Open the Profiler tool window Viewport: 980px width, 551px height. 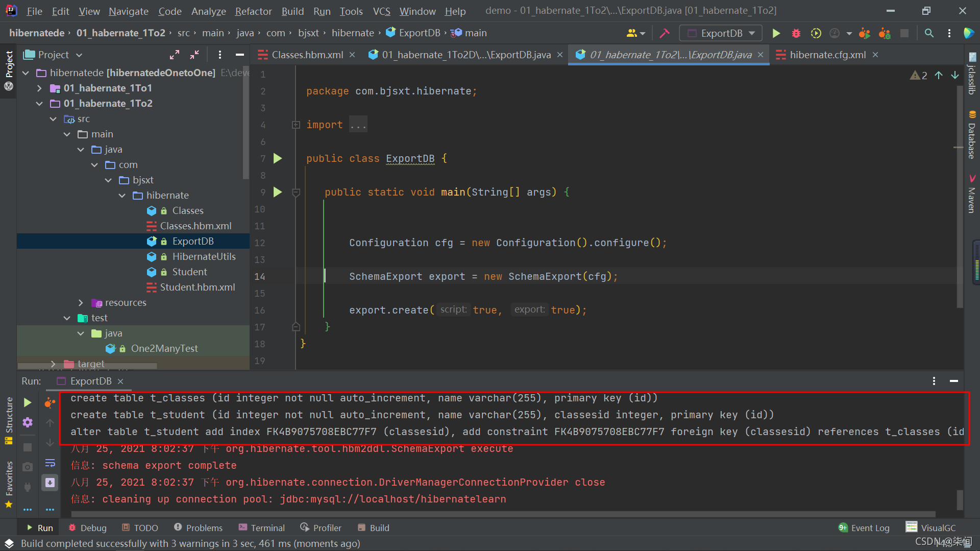[321, 528]
